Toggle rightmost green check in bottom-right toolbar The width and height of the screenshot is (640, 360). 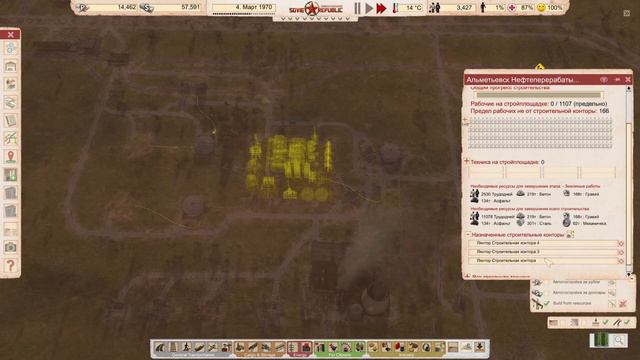coord(627,322)
